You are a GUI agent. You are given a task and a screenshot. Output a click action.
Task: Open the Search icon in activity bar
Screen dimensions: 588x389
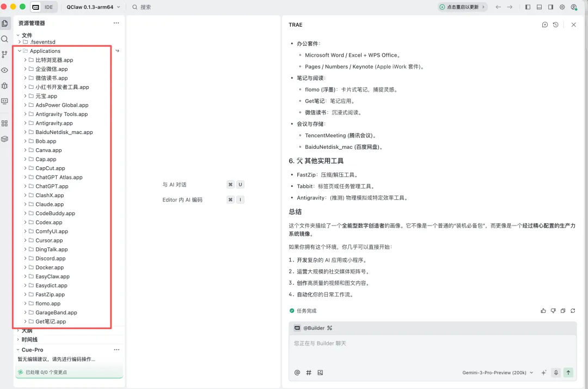(x=5, y=39)
